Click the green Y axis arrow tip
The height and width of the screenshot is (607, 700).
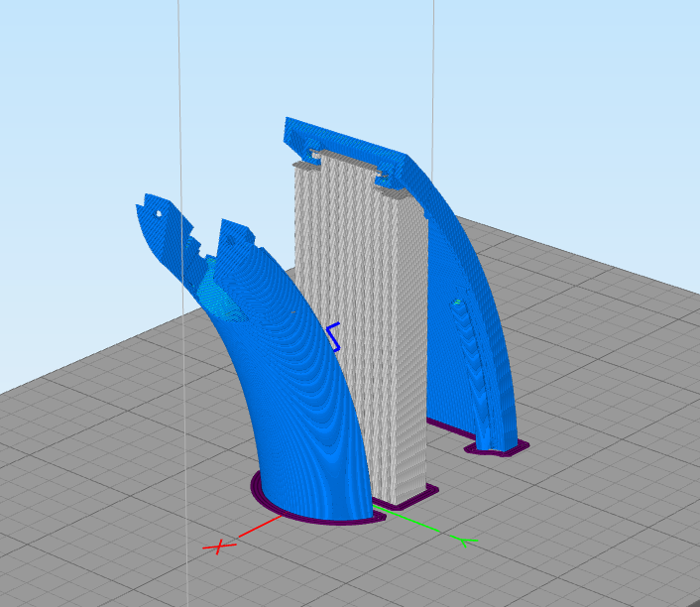pyautogui.click(x=466, y=540)
